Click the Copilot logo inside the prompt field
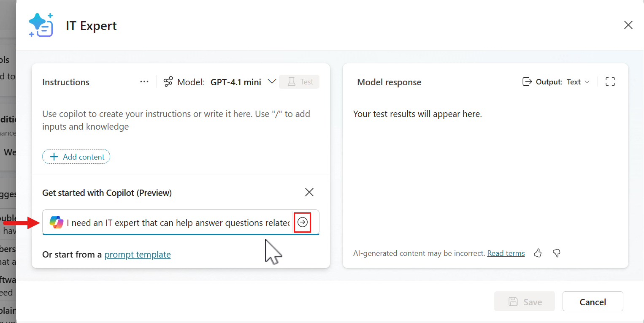Viewport: 644px width, 323px height. 57,222
